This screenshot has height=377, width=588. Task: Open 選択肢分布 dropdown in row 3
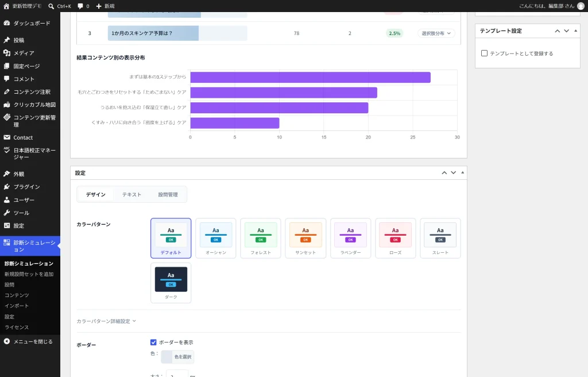[436, 33]
